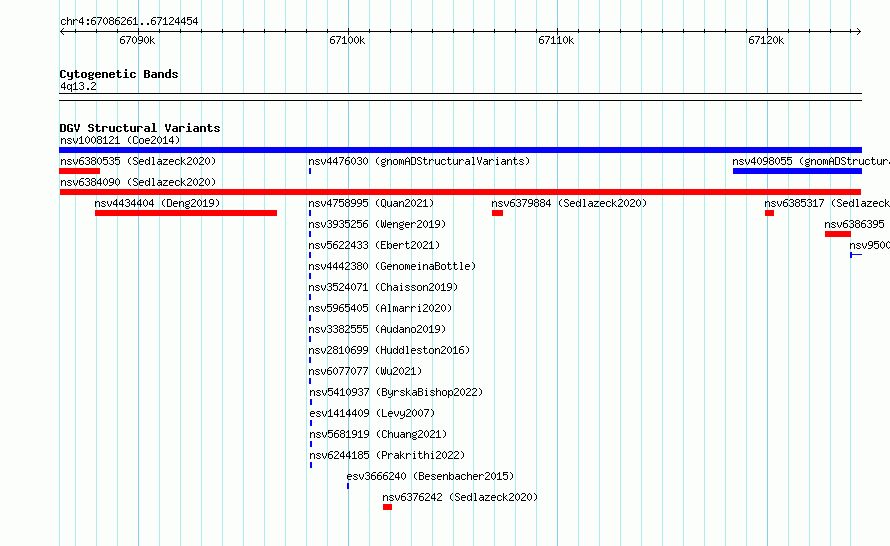The height and width of the screenshot is (546, 890).
Task: Open nsv5410937 (ByrskaBishop2022) variant
Action: pos(396,392)
